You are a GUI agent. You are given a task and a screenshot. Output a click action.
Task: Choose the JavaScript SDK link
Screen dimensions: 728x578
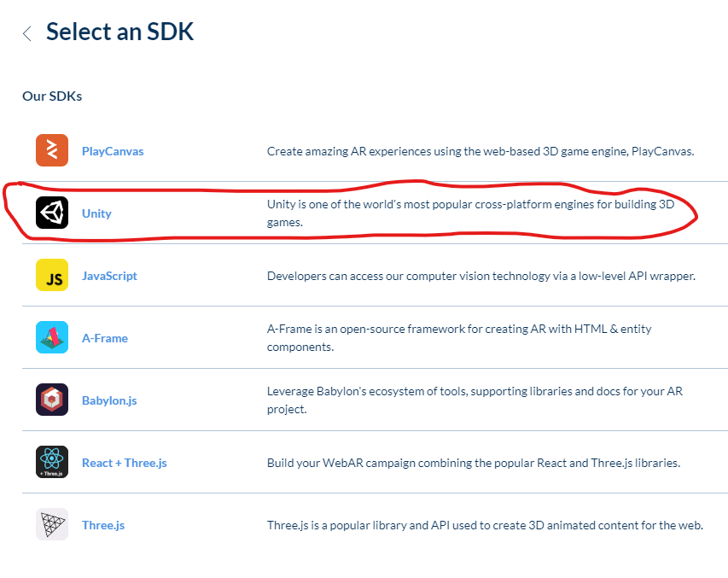coord(109,276)
